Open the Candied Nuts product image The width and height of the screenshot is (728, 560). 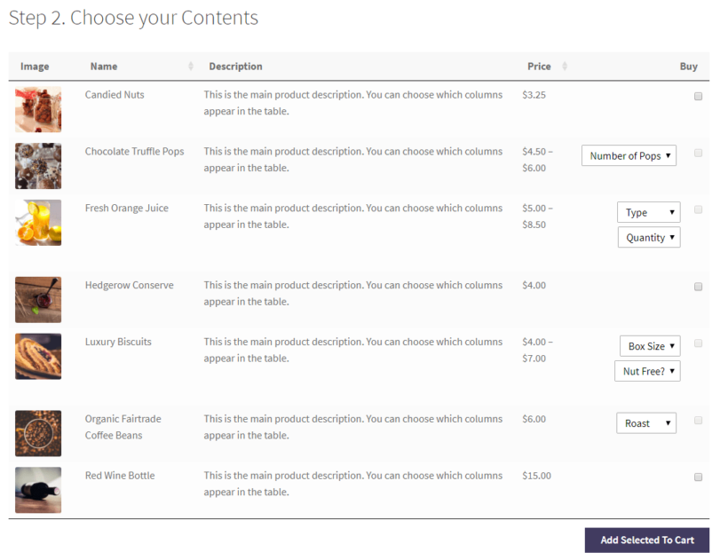(38, 109)
